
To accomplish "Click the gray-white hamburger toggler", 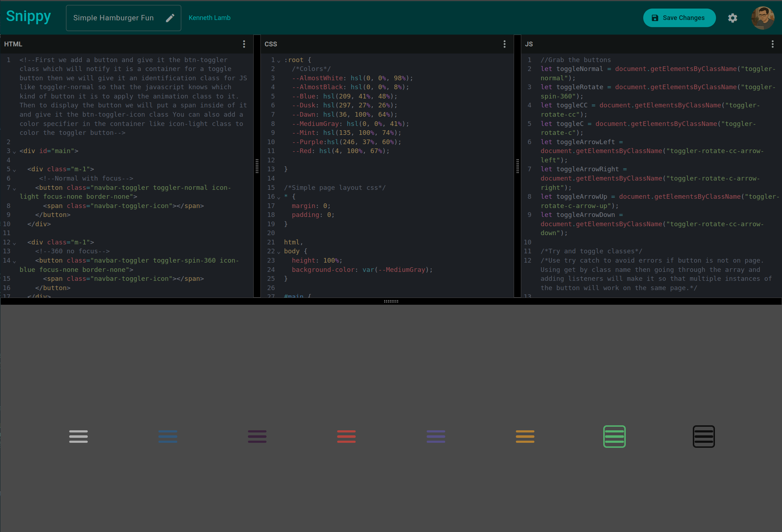I will click(78, 436).
